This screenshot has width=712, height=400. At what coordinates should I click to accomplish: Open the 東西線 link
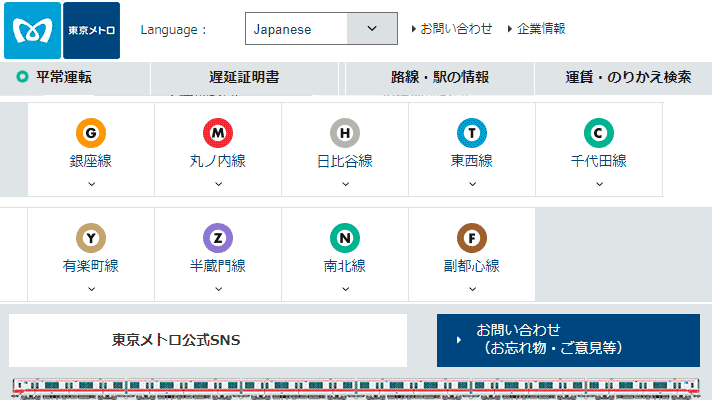tap(472, 161)
